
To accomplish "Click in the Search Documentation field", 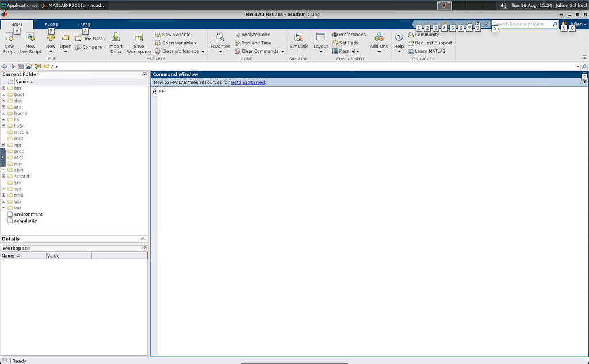I will 522,24.
